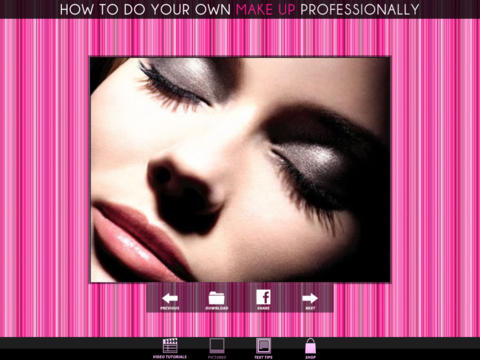Open the Shop bag tab
The width and height of the screenshot is (480, 360).
310,348
